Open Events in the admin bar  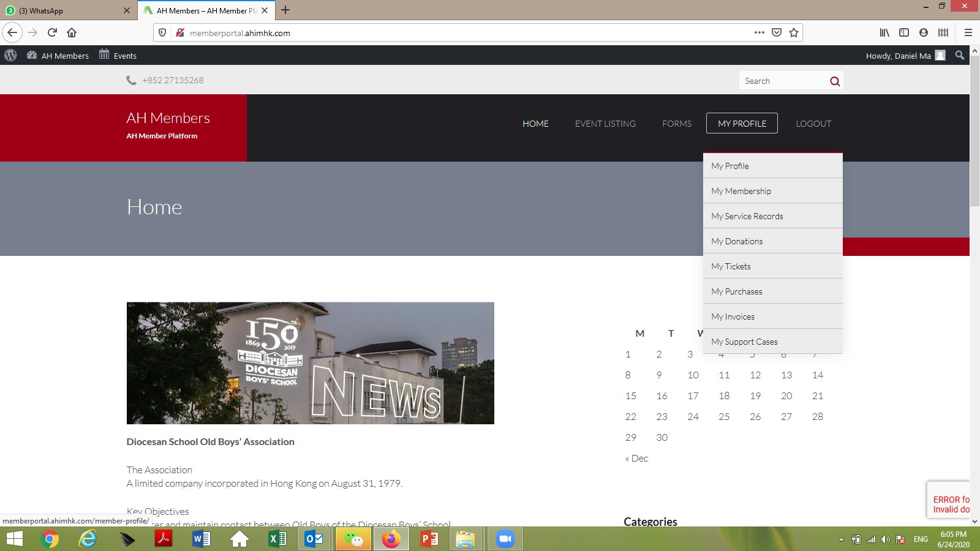118,55
